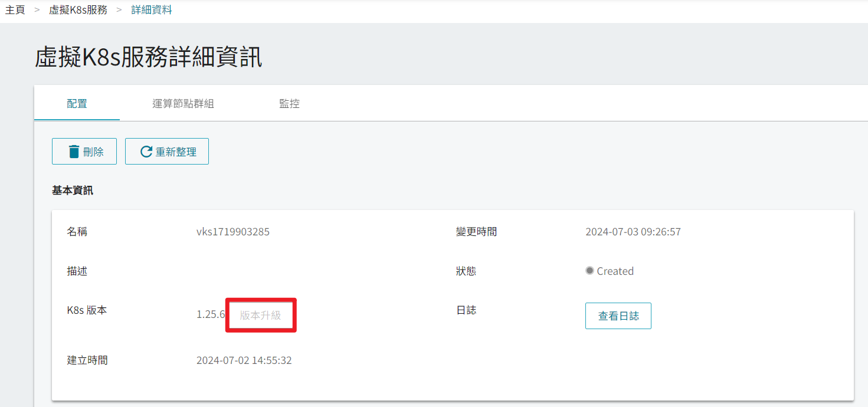This screenshot has width=868, height=407.
Task: Click the 基本資訊 section heading
Action: [73, 191]
